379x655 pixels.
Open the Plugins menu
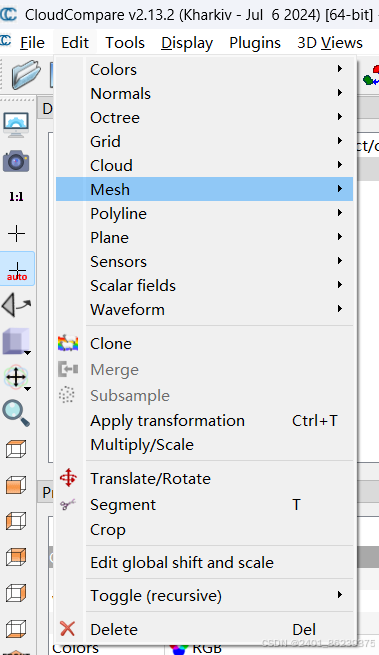[x=255, y=43]
